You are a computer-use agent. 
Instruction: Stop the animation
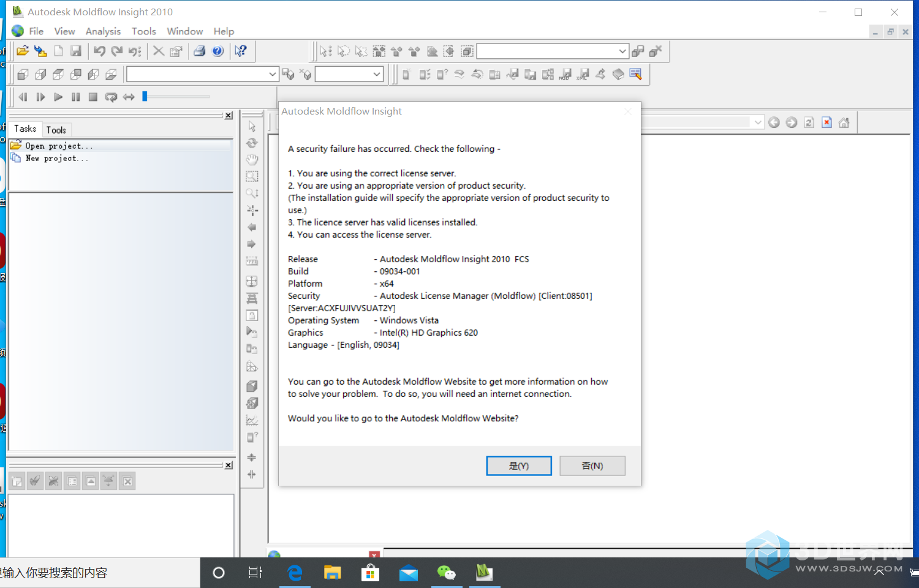[93, 97]
